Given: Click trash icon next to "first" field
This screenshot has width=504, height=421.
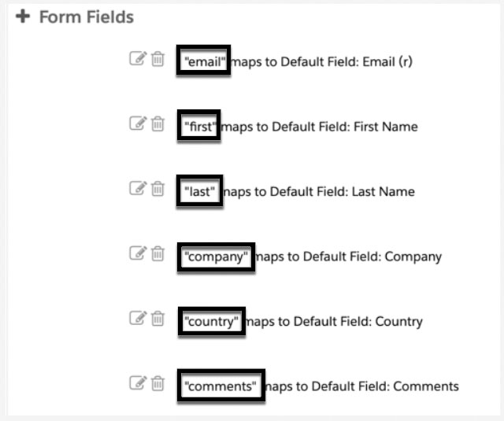Looking at the screenshot, I should point(157,124).
